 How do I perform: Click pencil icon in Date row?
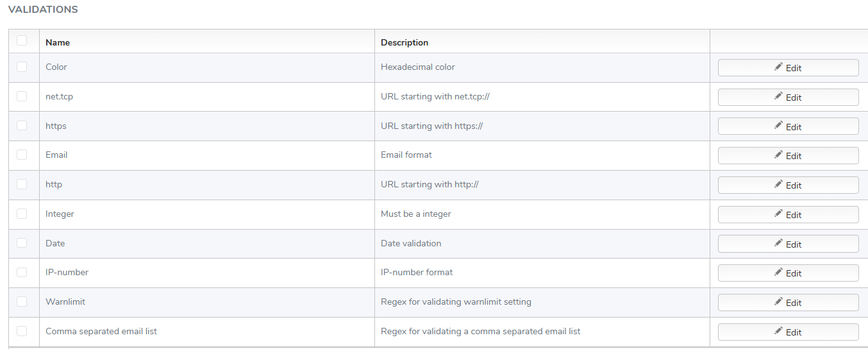(x=778, y=243)
